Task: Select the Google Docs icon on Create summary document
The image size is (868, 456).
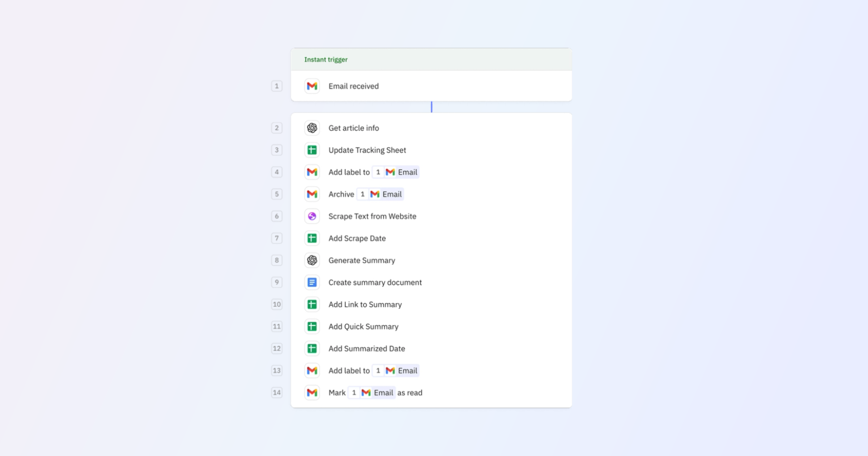Action: pos(312,282)
